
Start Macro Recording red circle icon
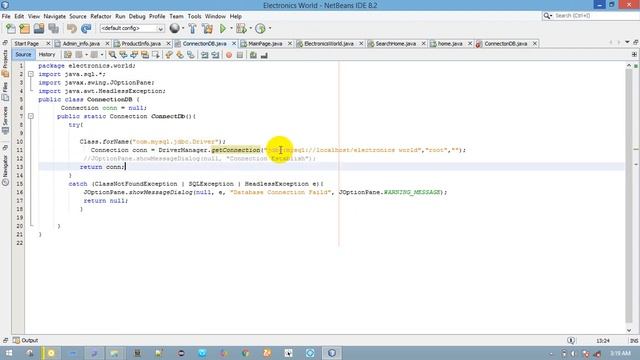[x=229, y=55]
